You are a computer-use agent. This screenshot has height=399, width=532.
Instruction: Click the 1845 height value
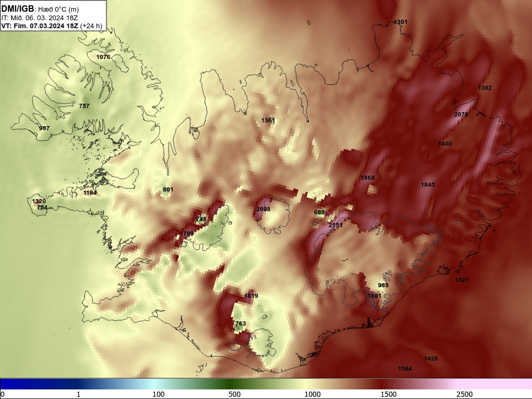tap(428, 185)
